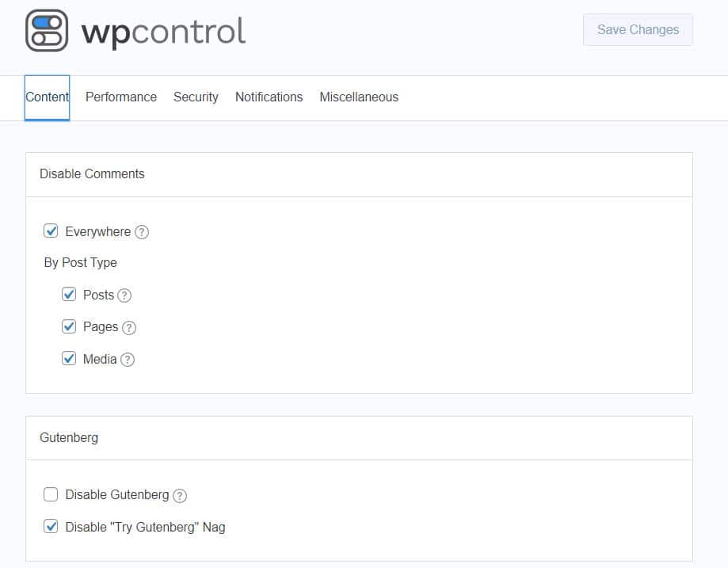The width and height of the screenshot is (728, 568).
Task: Uncheck Disable "Try Gutenberg" Nag checkbox
Action: point(51,526)
